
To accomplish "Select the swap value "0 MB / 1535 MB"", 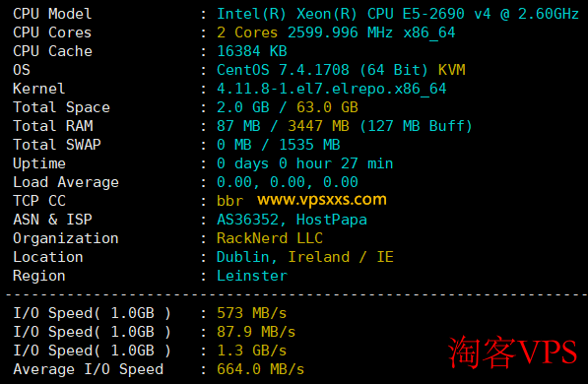I will (279, 145).
